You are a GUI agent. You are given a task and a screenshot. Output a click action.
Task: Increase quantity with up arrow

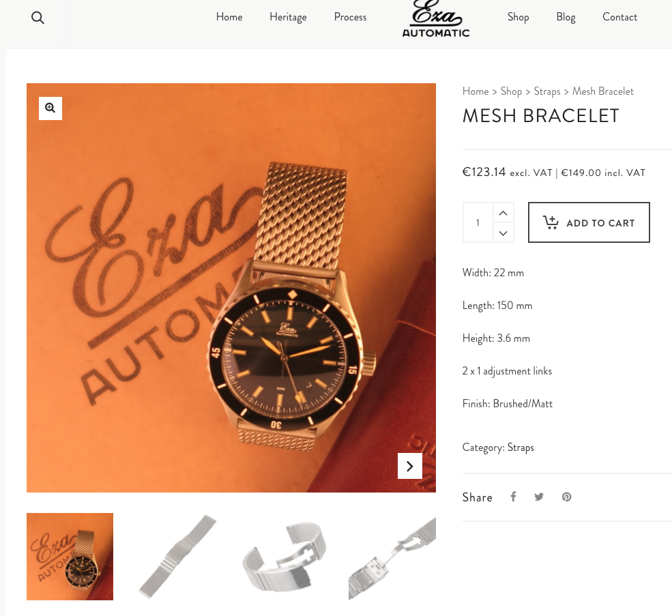coord(503,213)
